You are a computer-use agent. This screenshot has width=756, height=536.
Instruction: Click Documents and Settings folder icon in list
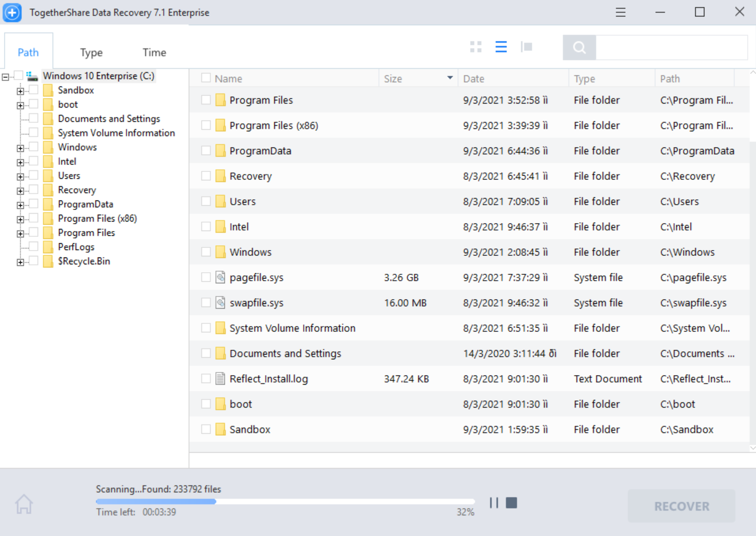tap(221, 353)
